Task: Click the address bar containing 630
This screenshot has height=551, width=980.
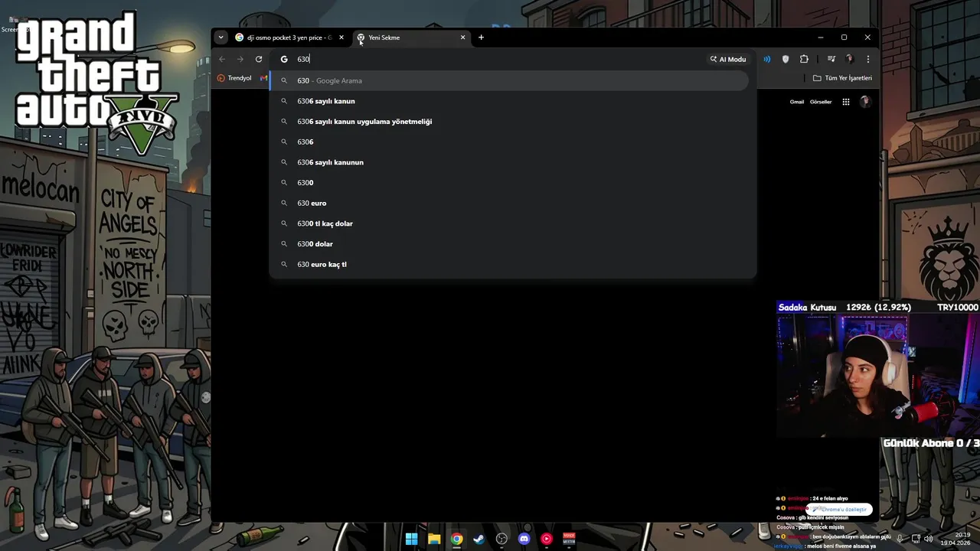Action: click(x=490, y=59)
